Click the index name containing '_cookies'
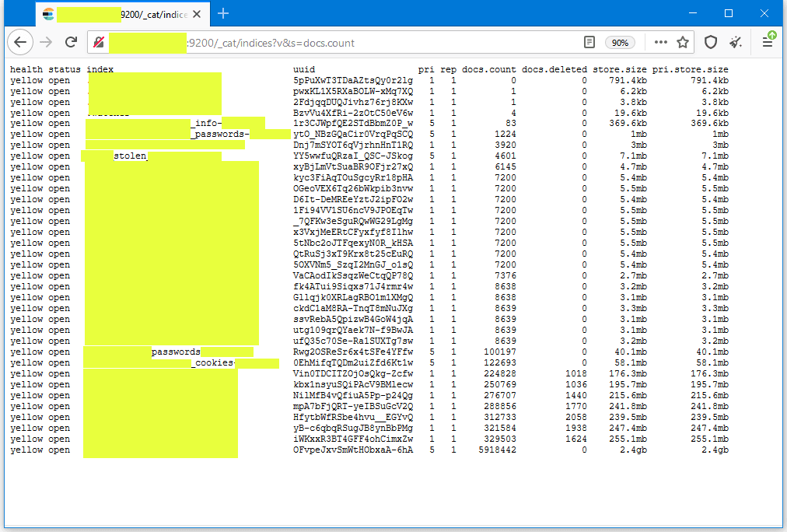Viewport: 787px width, 532px height. (210, 362)
